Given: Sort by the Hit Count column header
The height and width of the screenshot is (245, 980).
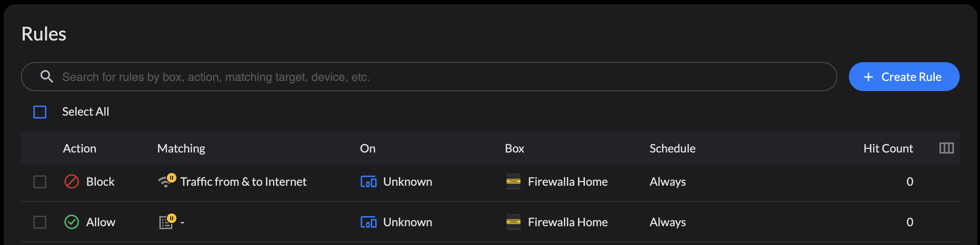Looking at the screenshot, I should pos(888,149).
